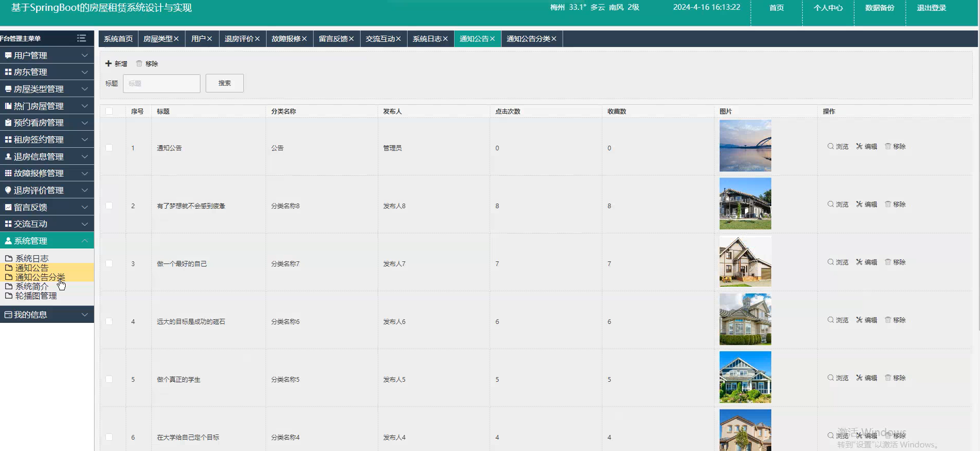Check the checkbox for row 1 通知公告
Image resolution: width=980 pixels, height=451 pixels.
click(x=109, y=148)
